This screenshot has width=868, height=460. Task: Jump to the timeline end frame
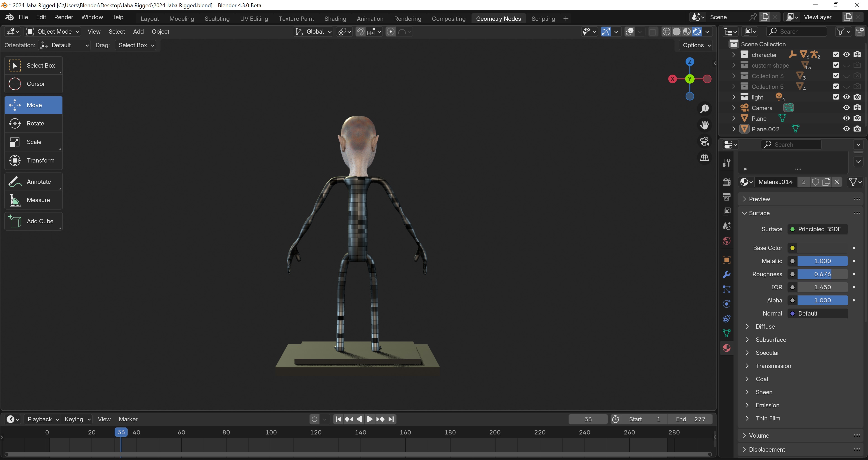pos(391,419)
